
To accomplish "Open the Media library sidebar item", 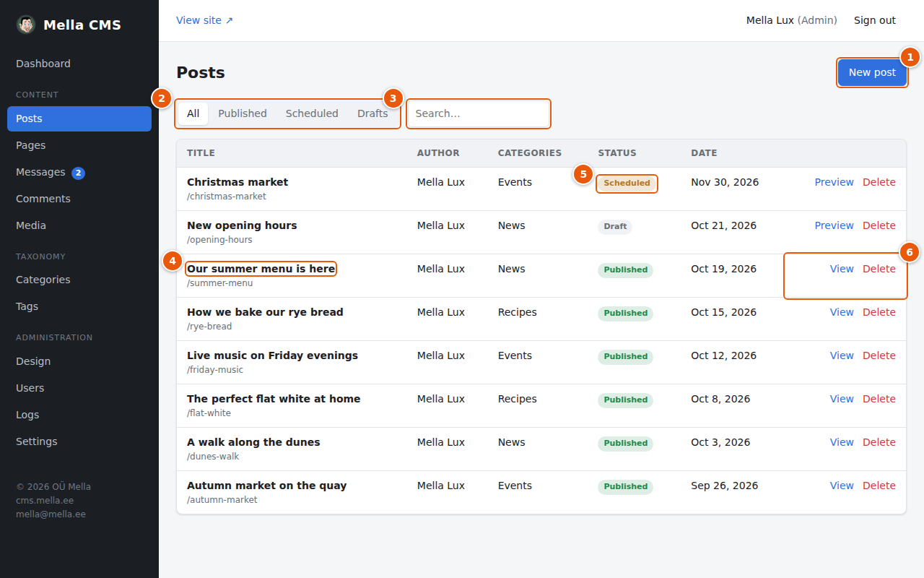I will [x=79, y=225].
